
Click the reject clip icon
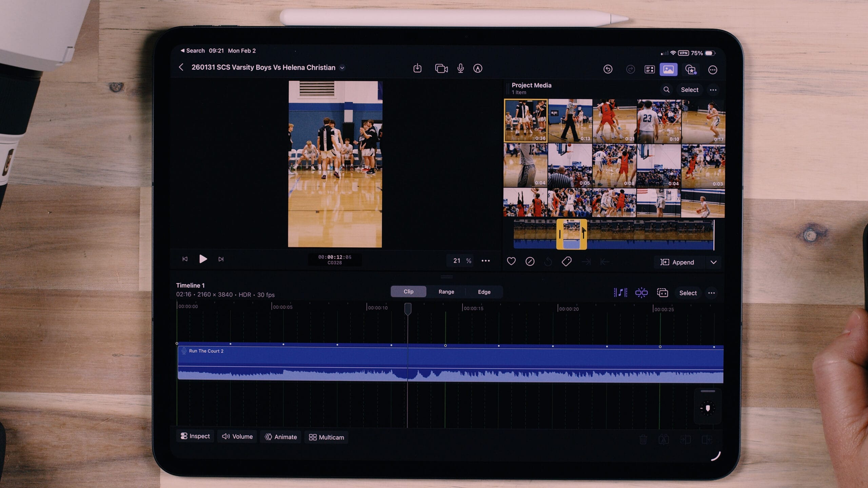[x=530, y=261]
